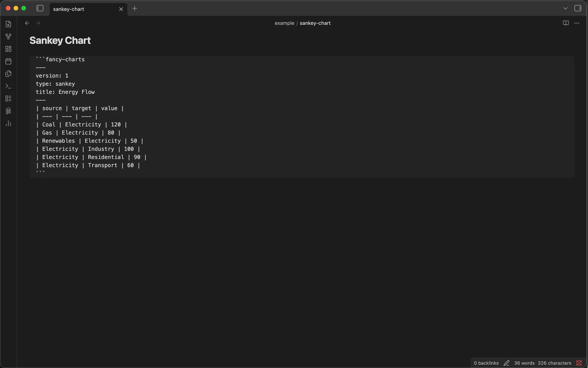Create new canvas from ribbon grid icon
The width and height of the screenshot is (588, 368).
click(8, 49)
